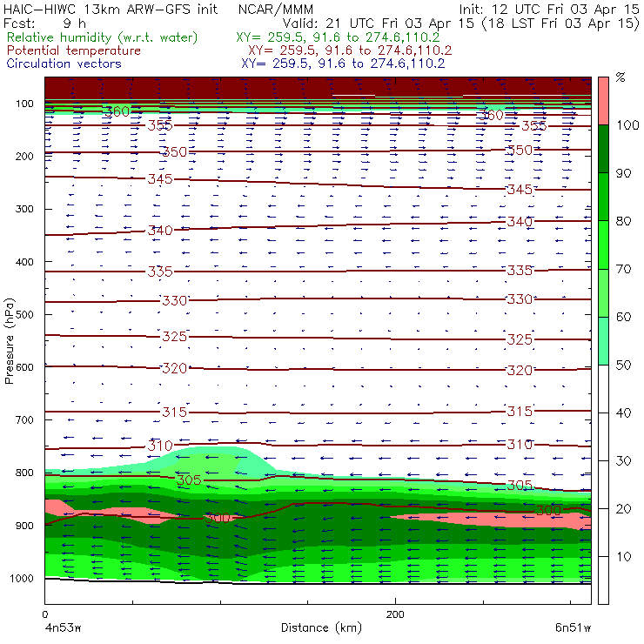Click the 200 hPa pressure axis label
This screenshot has height=644, width=644.
click(24, 156)
